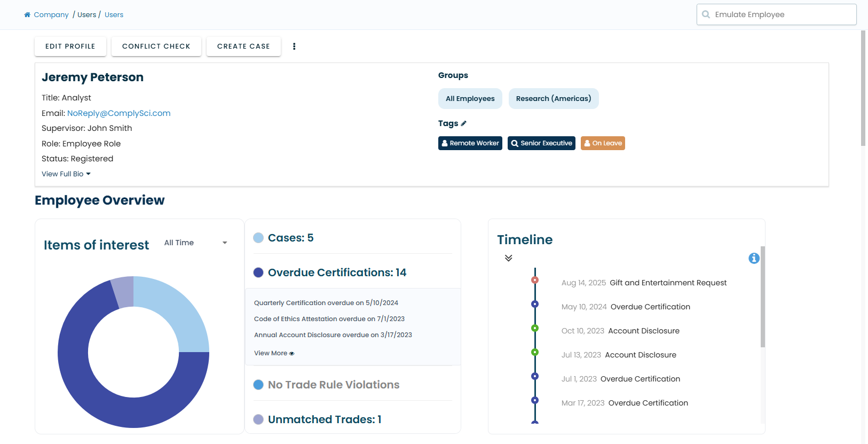Click the search icon in Emulate Employee
868x444 pixels.
tap(706, 14)
